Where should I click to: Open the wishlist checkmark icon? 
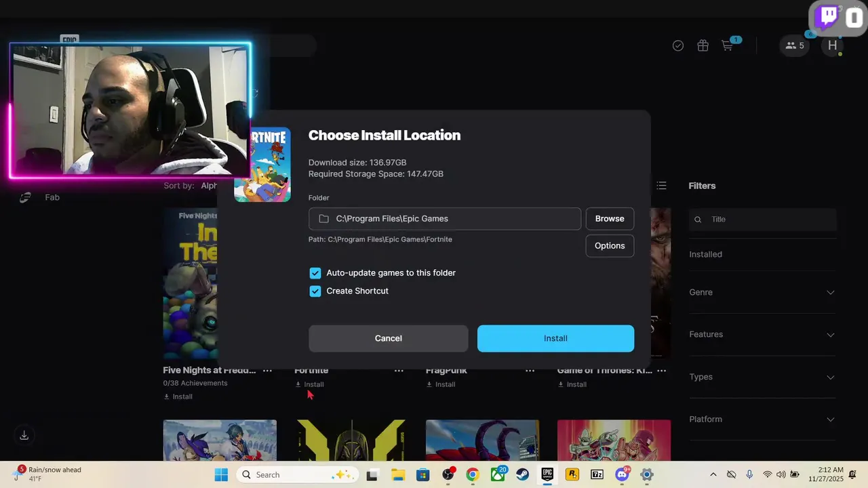point(678,45)
